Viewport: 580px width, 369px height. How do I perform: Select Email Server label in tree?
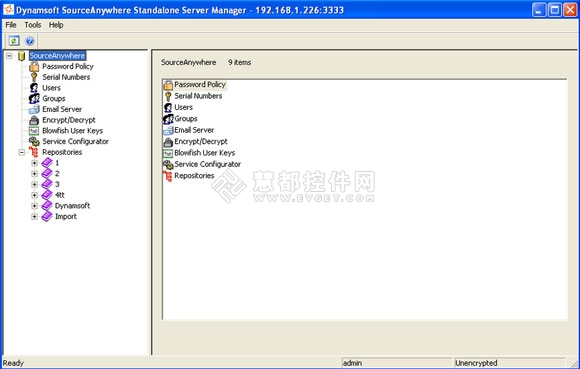62,109
